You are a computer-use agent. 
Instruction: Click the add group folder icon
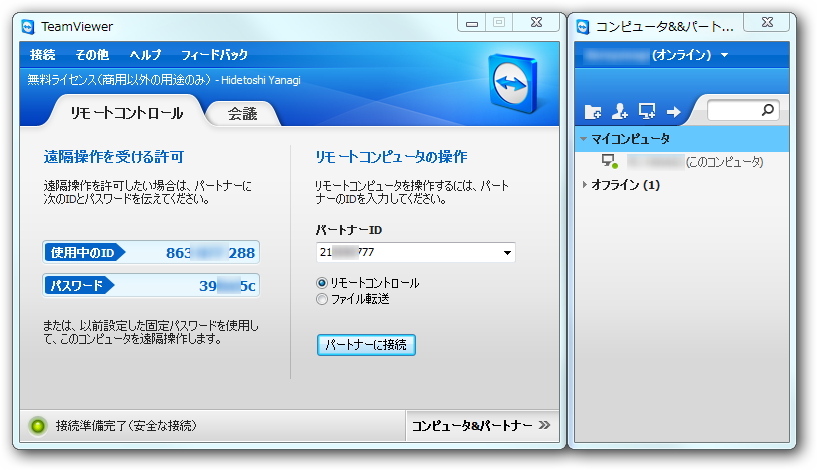pos(592,112)
